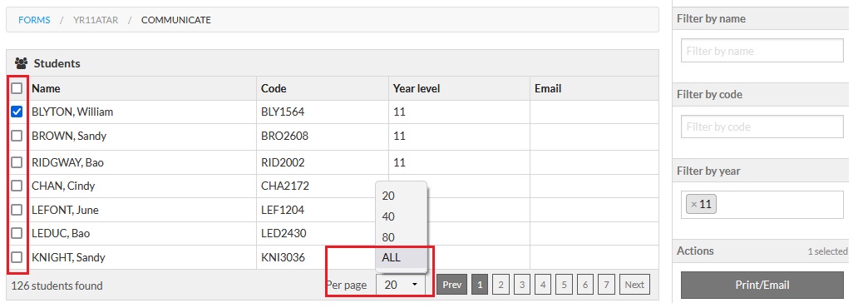Focus the Filter by name field
This screenshot has height=308, width=868.
[762, 51]
